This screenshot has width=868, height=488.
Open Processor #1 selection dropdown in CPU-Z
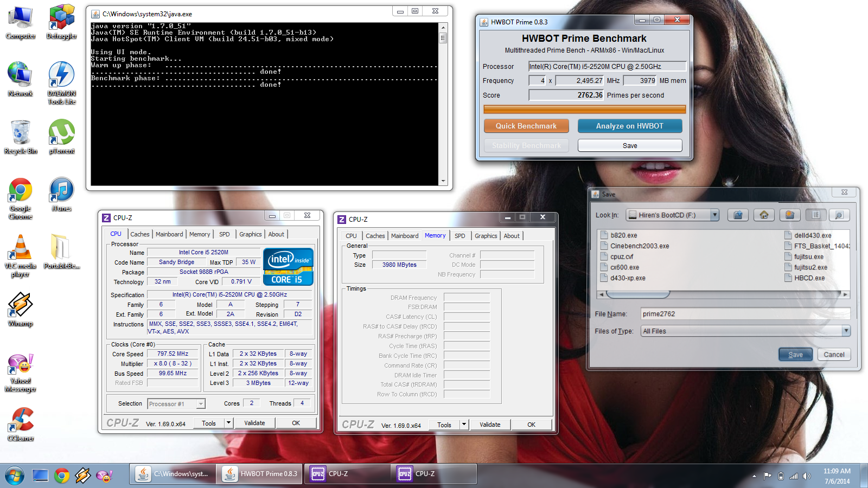pyautogui.click(x=201, y=404)
